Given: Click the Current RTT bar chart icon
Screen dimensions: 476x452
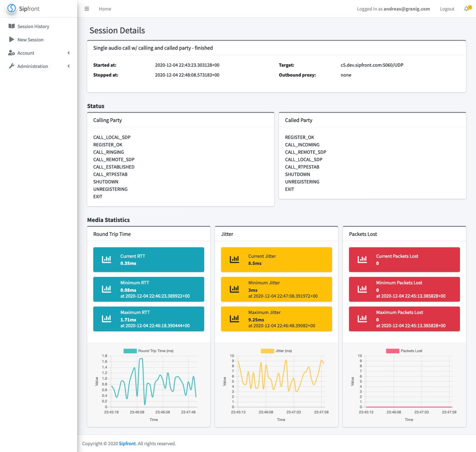Looking at the screenshot, I should pyautogui.click(x=106, y=259).
